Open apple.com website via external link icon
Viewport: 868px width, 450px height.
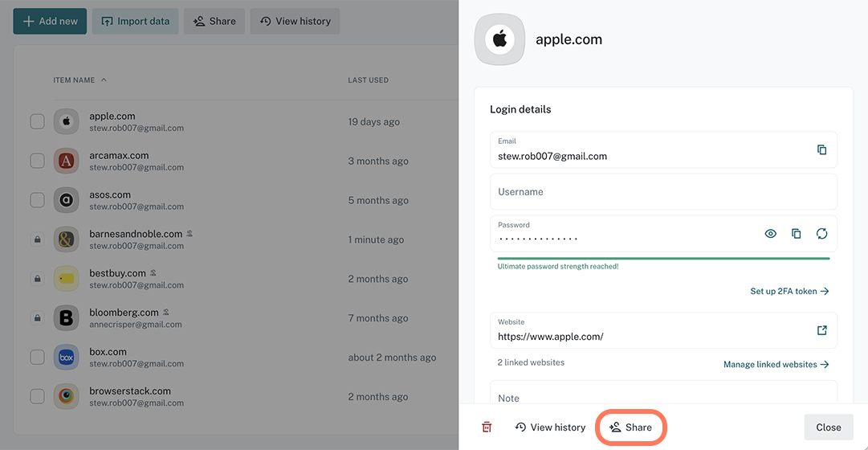[822, 330]
